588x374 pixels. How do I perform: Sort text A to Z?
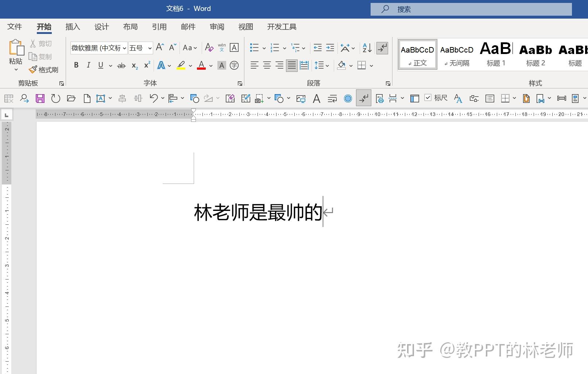coord(367,47)
